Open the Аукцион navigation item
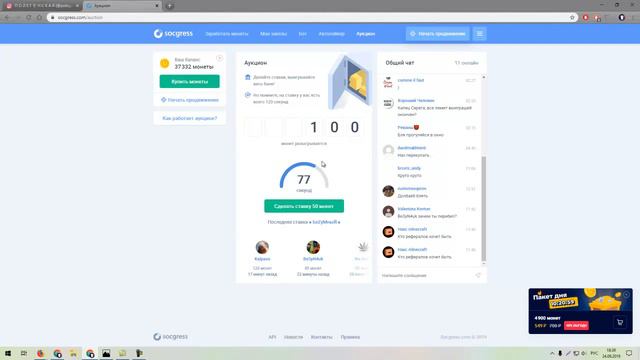The height and width of the screenshot is (360, 640). (365, 34)
